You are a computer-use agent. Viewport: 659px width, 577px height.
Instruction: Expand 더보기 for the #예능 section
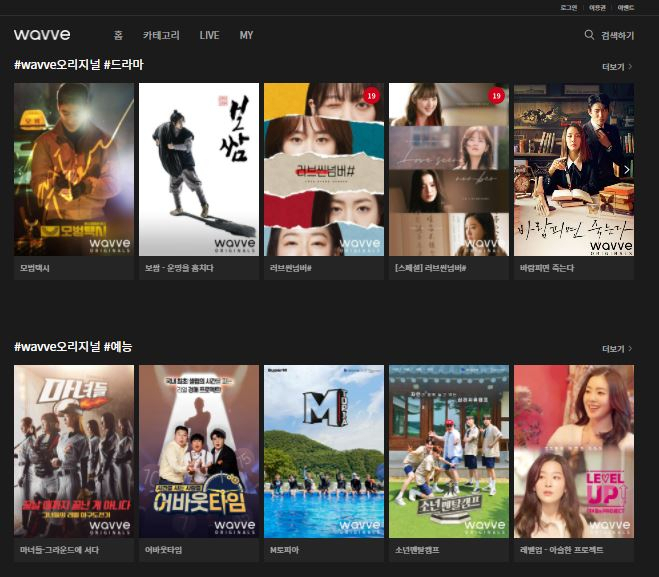(617, 349)
